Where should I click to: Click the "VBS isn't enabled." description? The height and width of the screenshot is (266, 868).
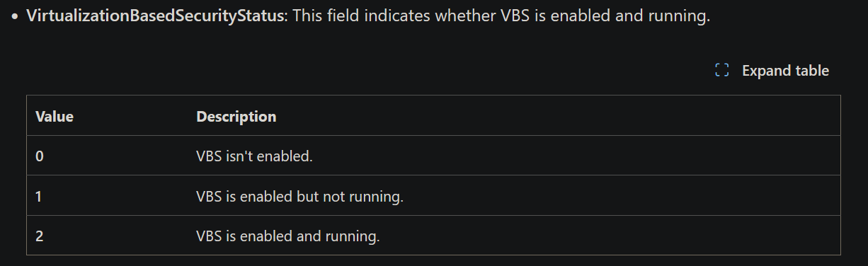click(254, 156)
